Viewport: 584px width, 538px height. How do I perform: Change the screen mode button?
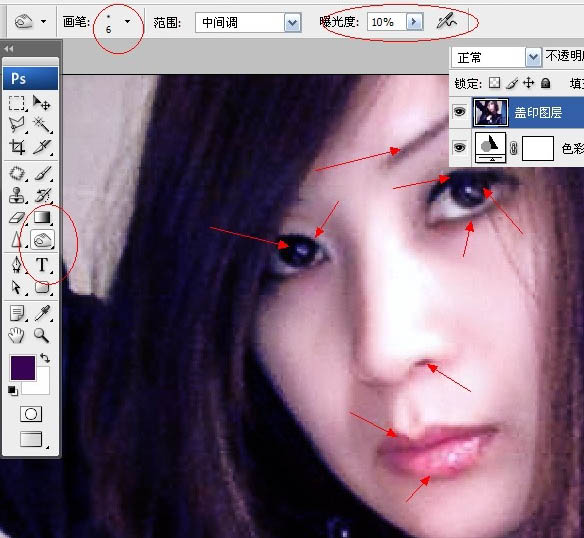[x=31, y=439]
